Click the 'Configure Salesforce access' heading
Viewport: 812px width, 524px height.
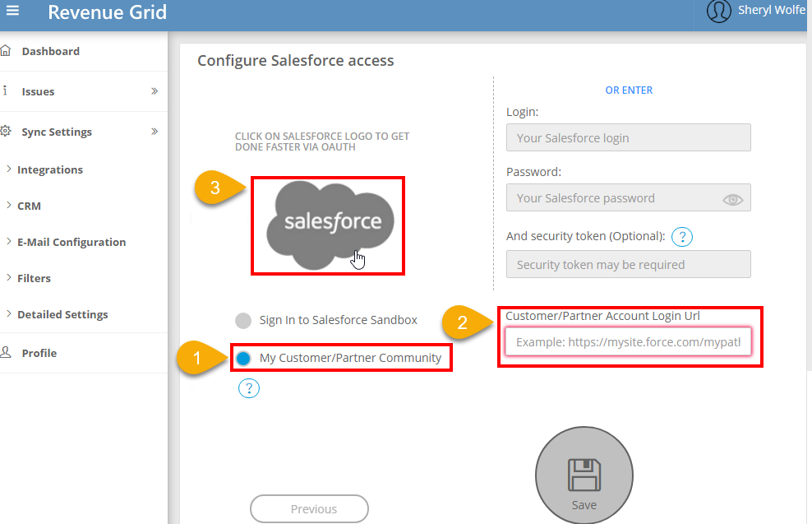click(x=296, y=61)
